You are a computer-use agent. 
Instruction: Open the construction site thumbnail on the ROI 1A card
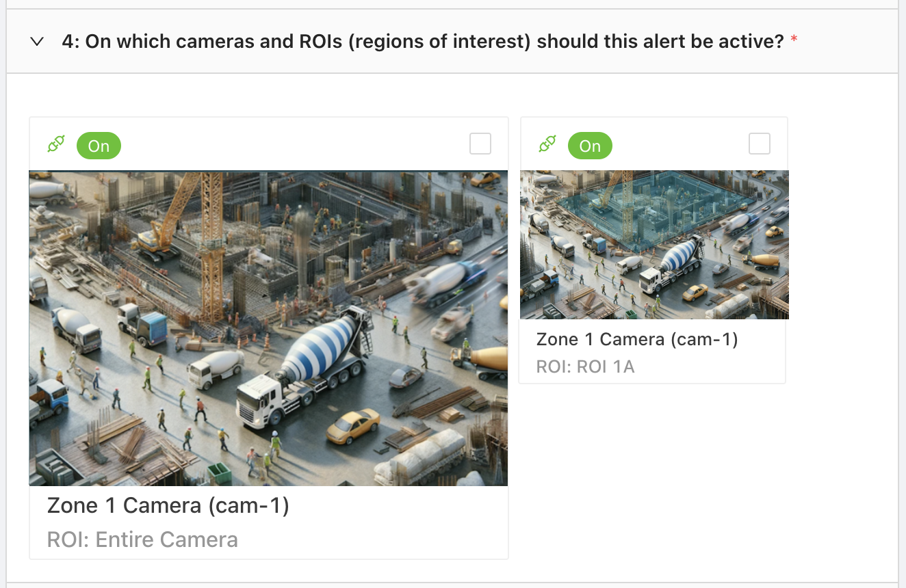pos(654,245)
